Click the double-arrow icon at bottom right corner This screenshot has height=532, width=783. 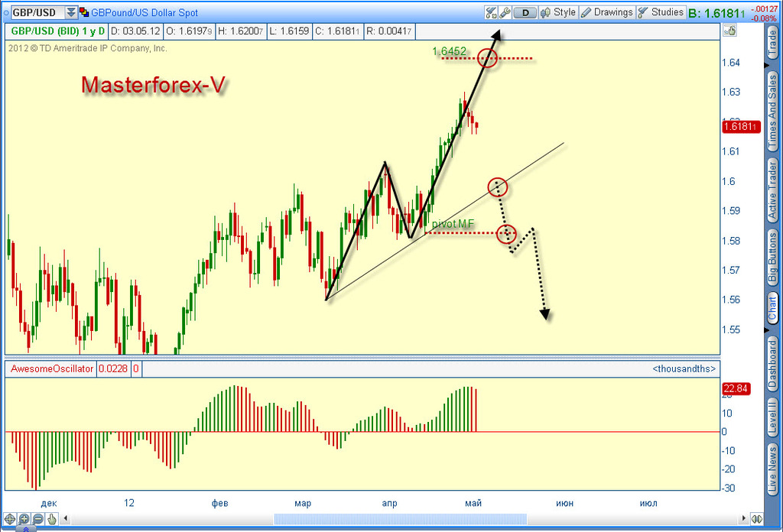(756, 519)
